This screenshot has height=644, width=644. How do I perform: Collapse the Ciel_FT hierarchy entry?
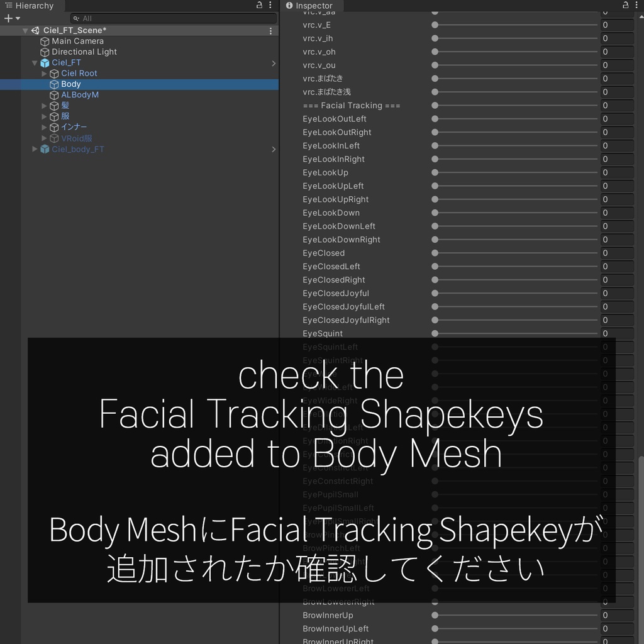pos(35,62)
